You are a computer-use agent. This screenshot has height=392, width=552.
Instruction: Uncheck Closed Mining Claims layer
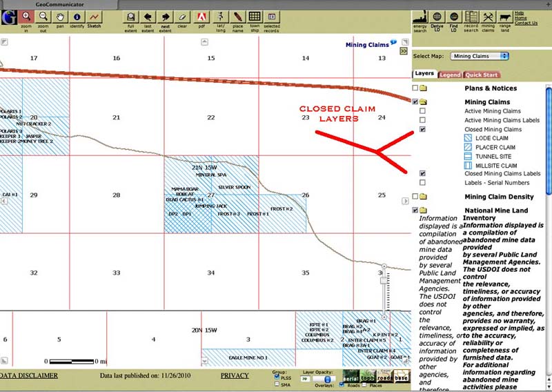pyautogui.click(x=422, y=129)
